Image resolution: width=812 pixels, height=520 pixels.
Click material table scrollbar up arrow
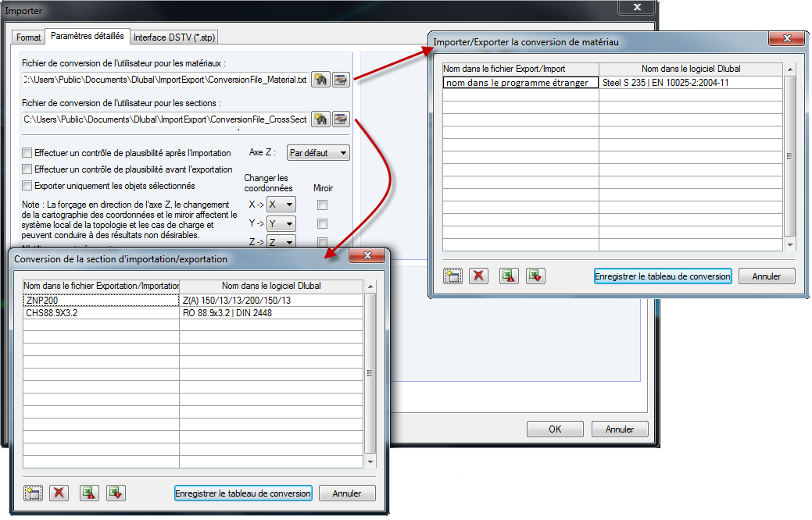[x=790, y=69]
